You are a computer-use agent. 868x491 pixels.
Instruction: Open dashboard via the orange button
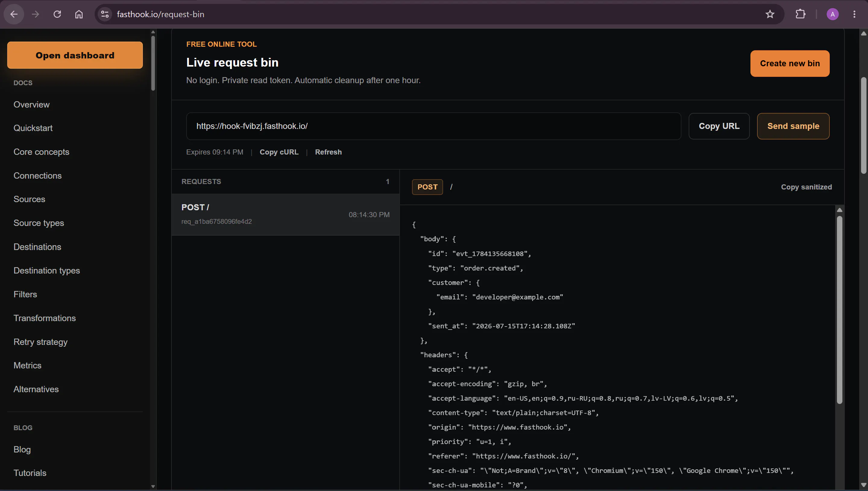[75, 55]
